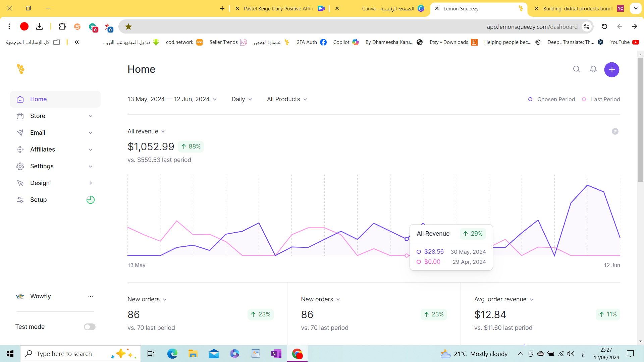
Task: Click the revenue chart expand arrow icon
Action: tap(615, 131)
